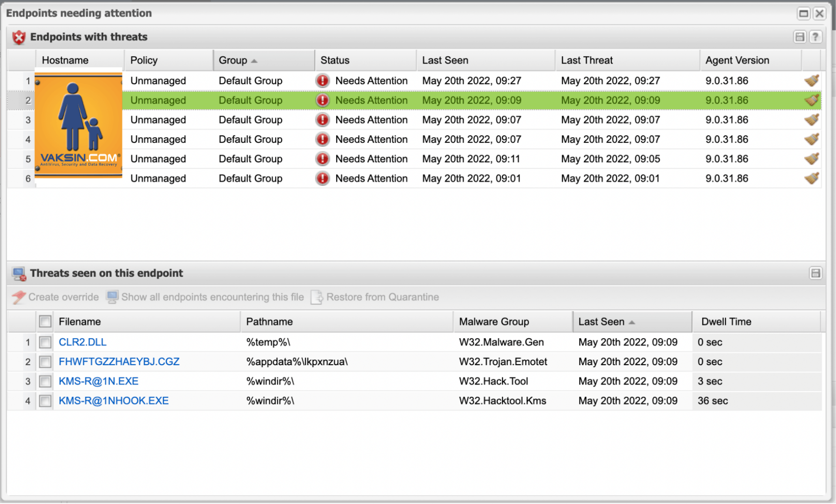Click the Threats seen on this endpoint monitor icon
Viewport: 836px width, 504px height.
click(19, 274)
